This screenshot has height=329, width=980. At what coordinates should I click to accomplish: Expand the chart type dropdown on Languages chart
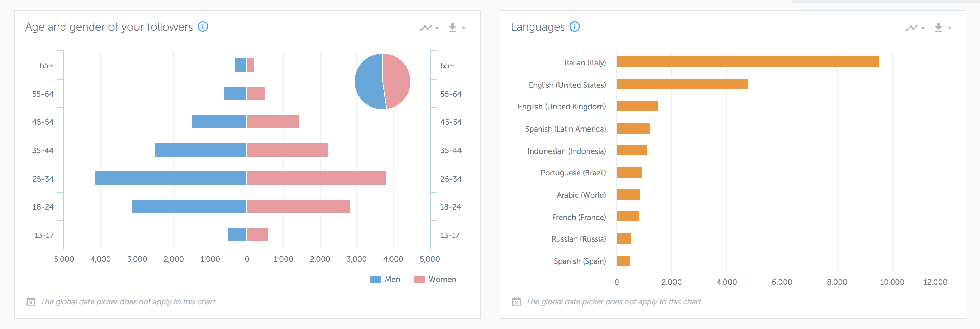pos(924,28)
